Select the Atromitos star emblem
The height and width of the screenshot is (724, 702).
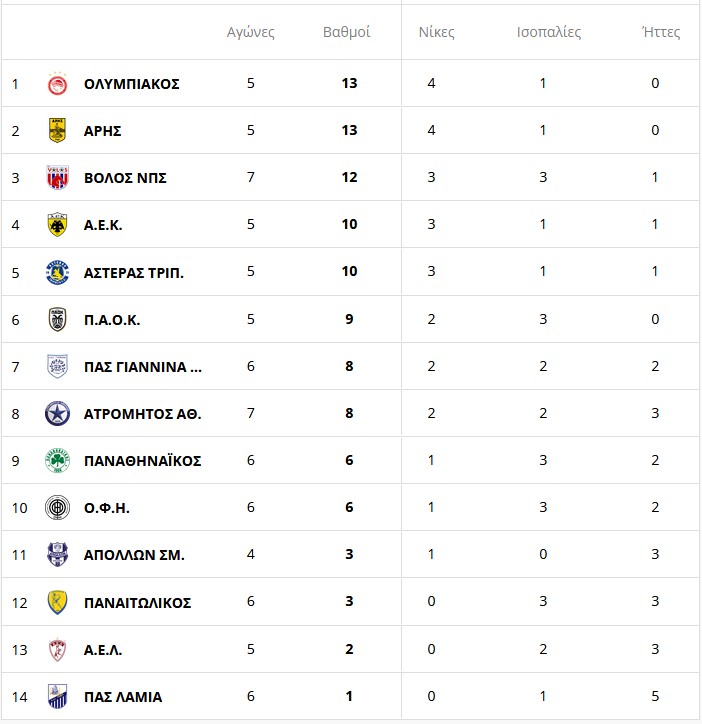(x=57, y=413)
